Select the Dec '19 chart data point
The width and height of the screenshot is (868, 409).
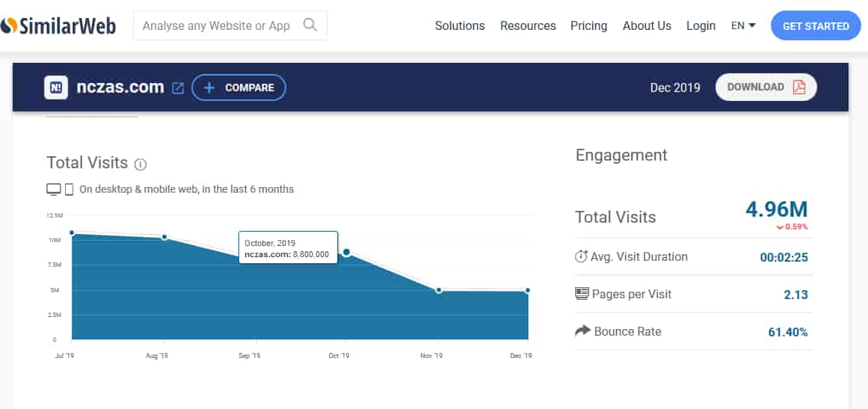tap(528, 290)
